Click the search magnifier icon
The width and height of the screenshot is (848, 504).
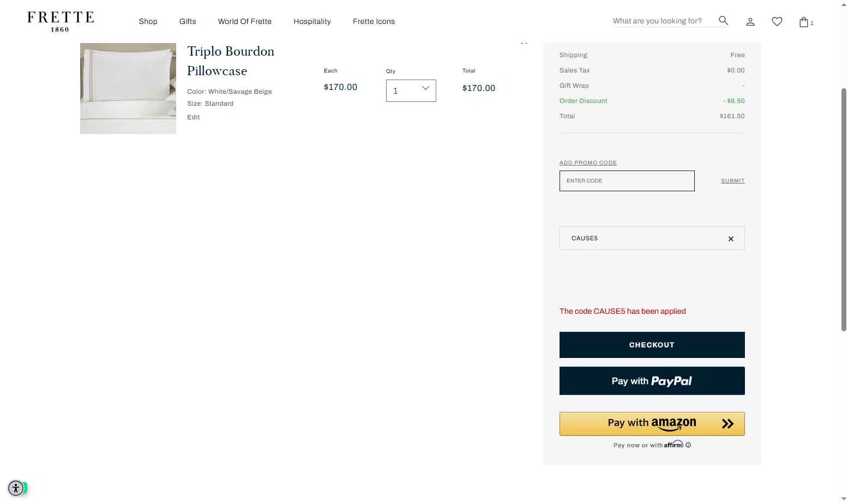(x=724, y=21)
